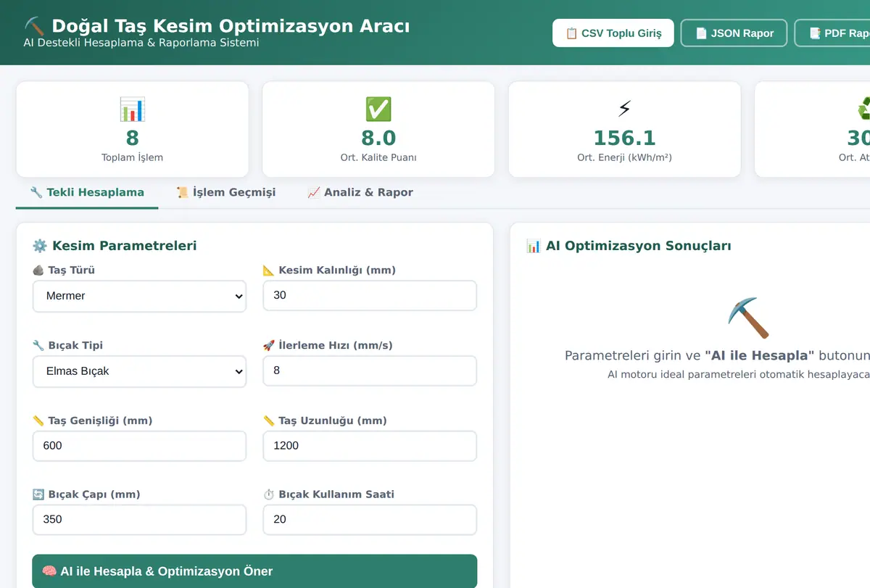Run AI ile Hesapla & Optimizasyon Öner
Screen dimensions: 870x588
click(254, 571)
